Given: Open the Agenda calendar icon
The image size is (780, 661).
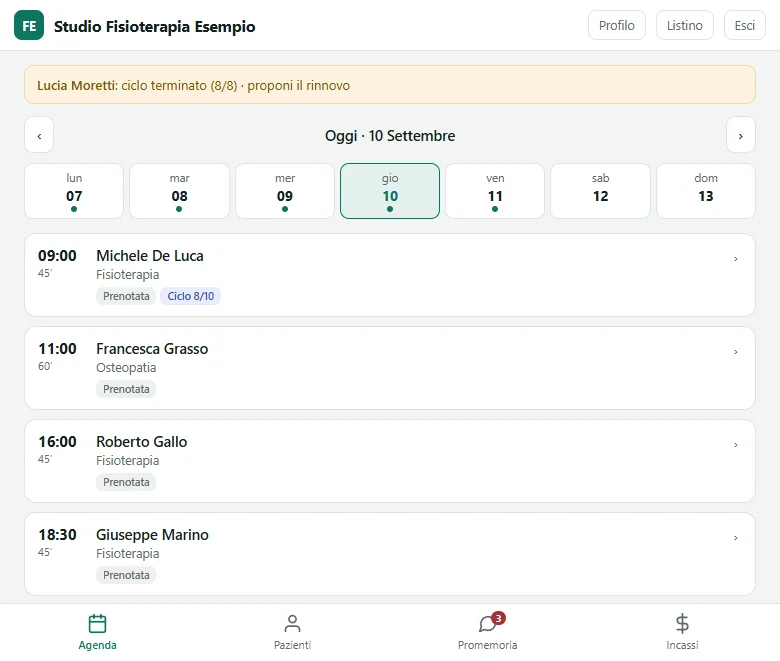Looking at the screenshot, I should [x=98, y=623].
